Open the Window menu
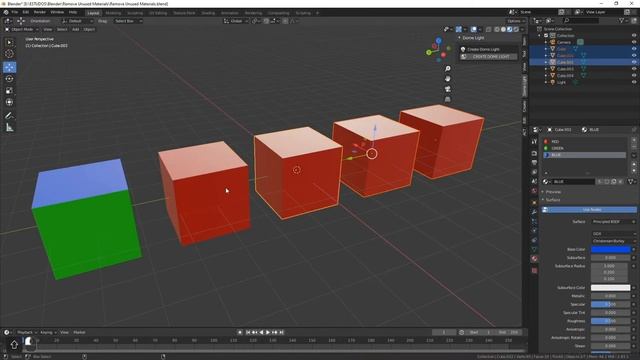Screen dimensions: 640x360 coord(57,12)
